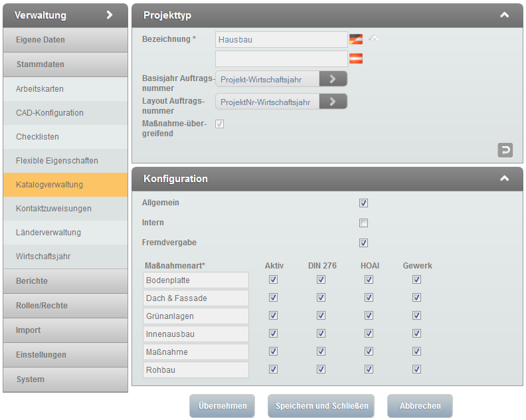Open Katalogverwaltung in the sidebar
526x420 pixels.
[65, 185]
